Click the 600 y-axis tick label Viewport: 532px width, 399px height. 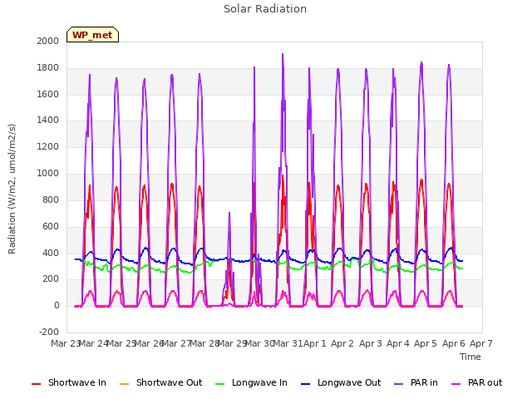click(51, 226)
